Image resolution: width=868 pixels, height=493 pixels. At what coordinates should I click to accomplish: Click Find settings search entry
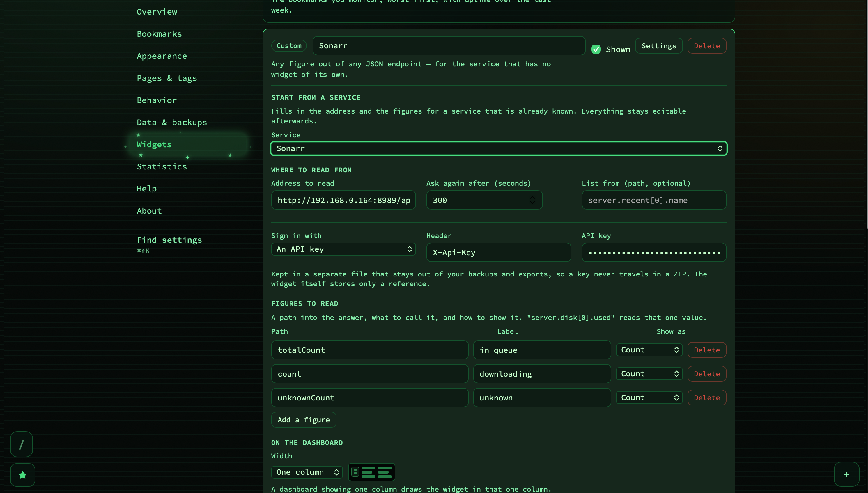click(169, 240)
